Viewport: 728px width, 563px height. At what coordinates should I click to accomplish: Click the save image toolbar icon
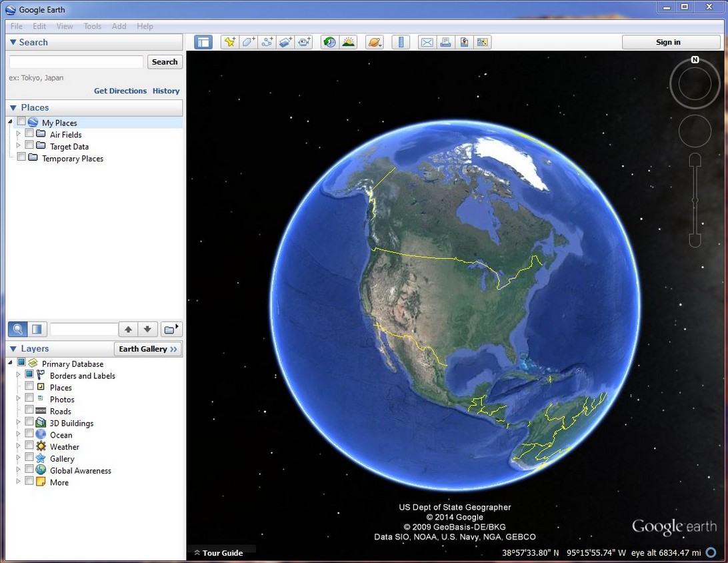pos(464,42)
